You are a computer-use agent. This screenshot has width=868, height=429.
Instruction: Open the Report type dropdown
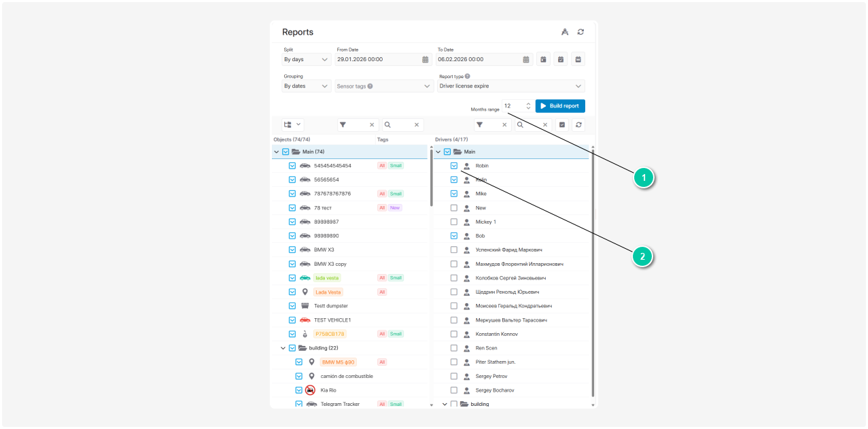(x=510, y=86)
